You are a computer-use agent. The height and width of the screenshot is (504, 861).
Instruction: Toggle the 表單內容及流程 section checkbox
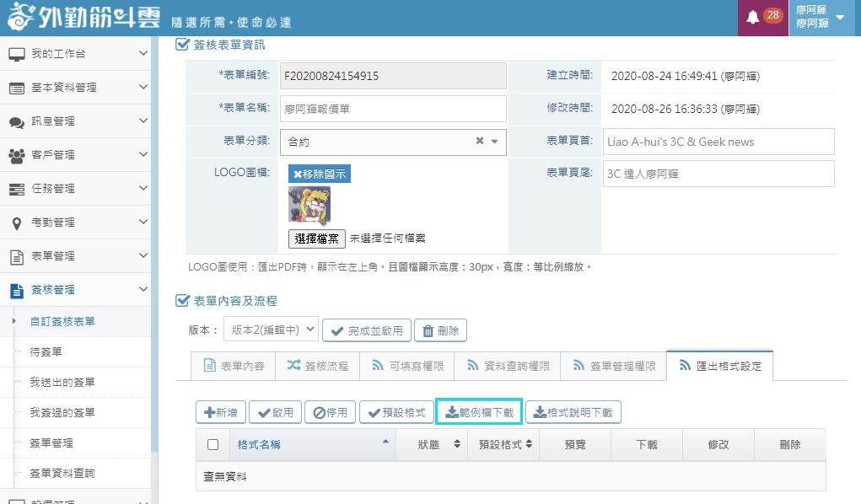pyautogui.click(x=182, y=301)
